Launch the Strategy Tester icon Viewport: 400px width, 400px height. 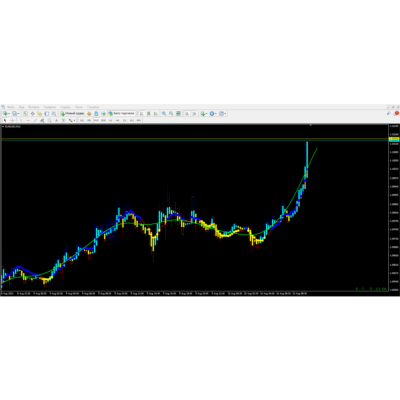pyautogui.click(x=54, y=114)
